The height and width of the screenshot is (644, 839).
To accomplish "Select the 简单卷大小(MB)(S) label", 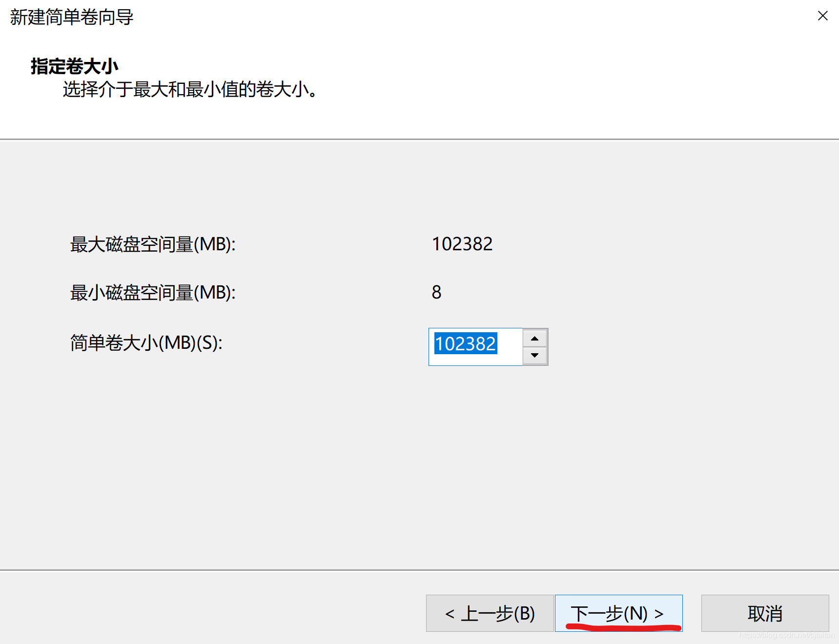I will [146, 343].
